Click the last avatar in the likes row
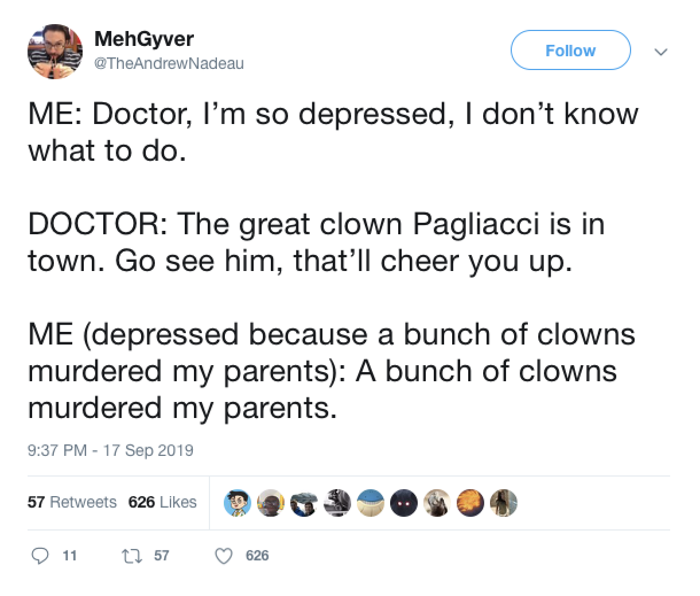The height and width of the screenshot is (596, 700). tap(504, 503)
